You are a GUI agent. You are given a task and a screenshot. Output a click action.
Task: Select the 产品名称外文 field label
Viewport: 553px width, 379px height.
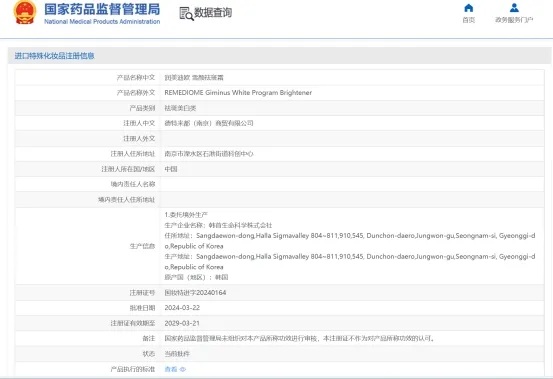click(x=136, y=93)
